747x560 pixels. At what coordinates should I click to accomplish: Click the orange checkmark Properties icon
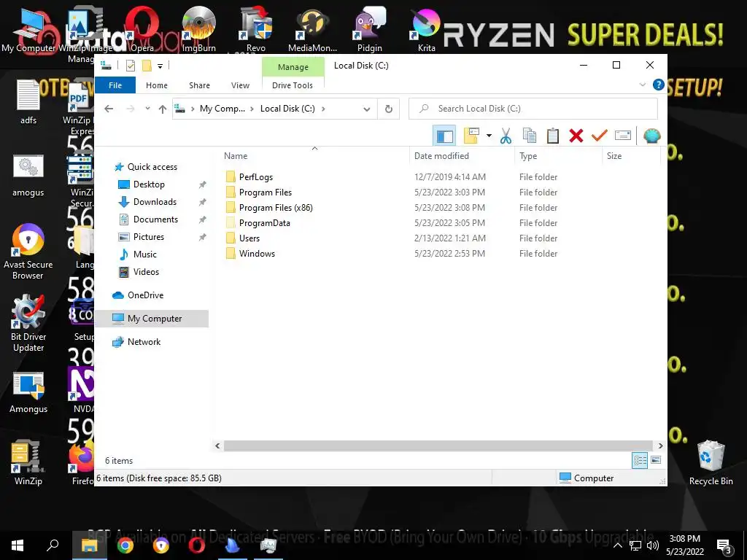(600, 136)
